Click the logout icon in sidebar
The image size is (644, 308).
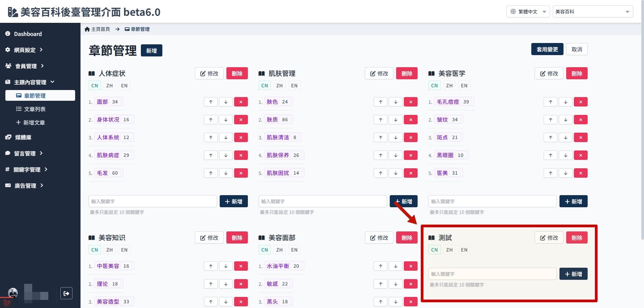click(66, 293)
